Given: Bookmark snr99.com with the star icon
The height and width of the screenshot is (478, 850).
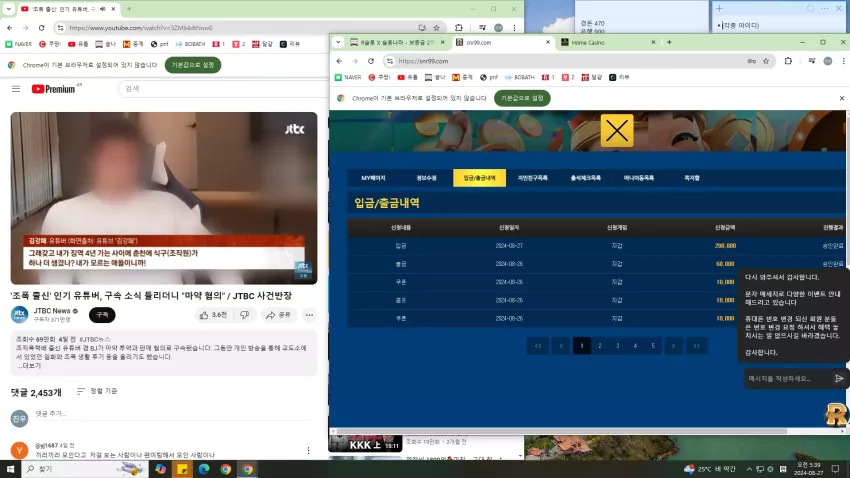Looking at the screenshot, I should (766, 61).
